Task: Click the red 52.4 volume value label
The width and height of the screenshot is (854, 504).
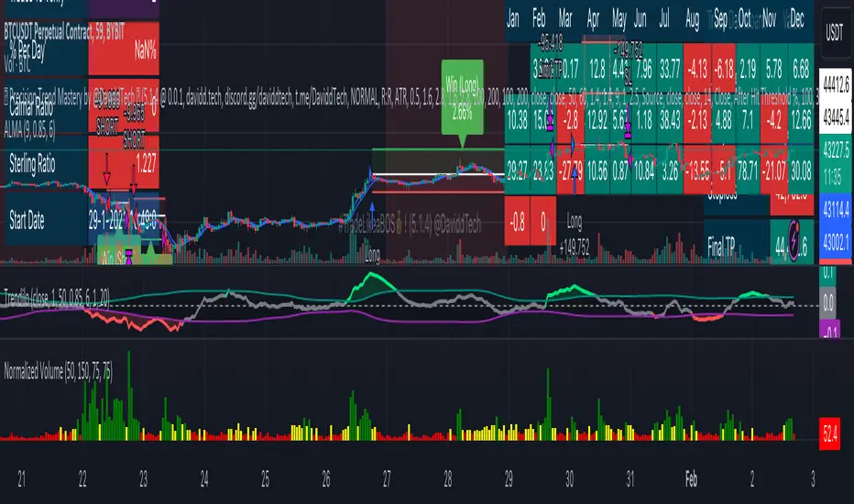Action: pos(829,433)
